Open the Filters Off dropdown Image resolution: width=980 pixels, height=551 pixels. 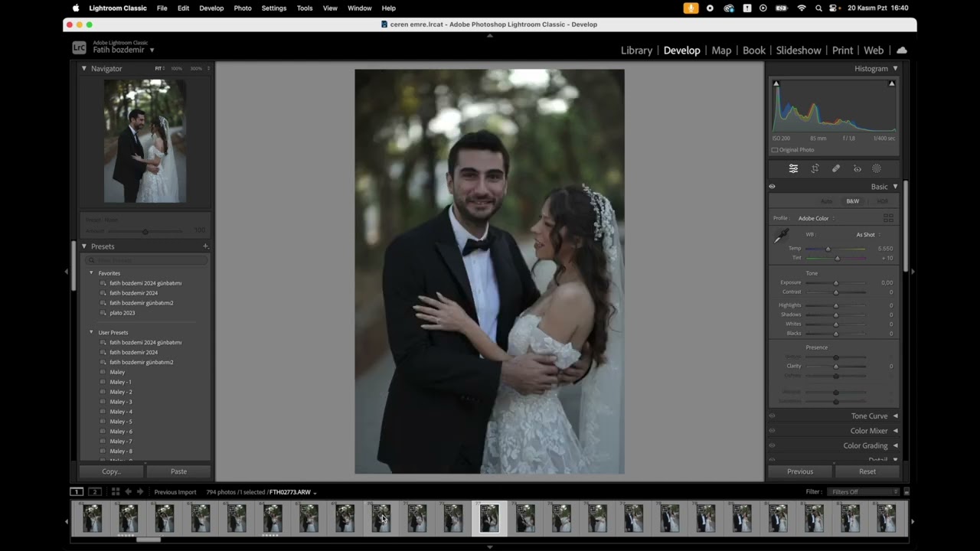pos(863,492)
